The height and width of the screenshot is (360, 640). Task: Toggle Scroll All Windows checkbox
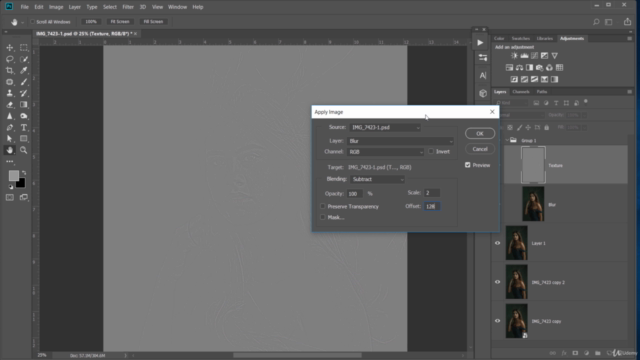(x=33, y=22)
